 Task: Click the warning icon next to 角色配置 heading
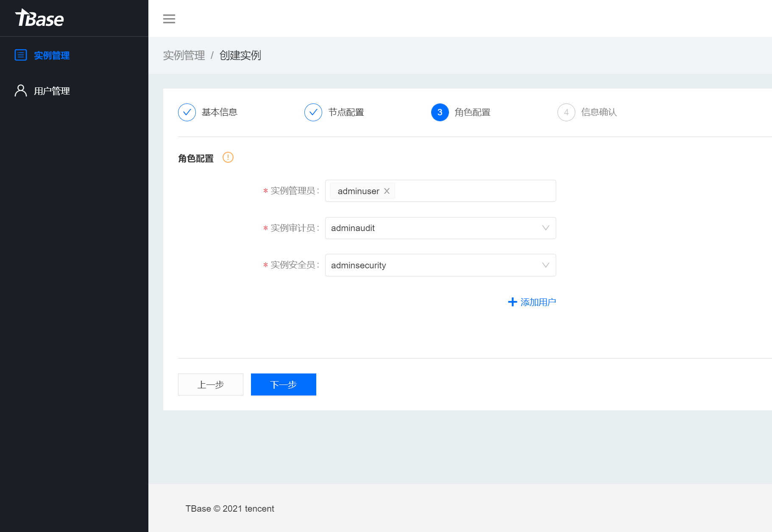(228, 157)
